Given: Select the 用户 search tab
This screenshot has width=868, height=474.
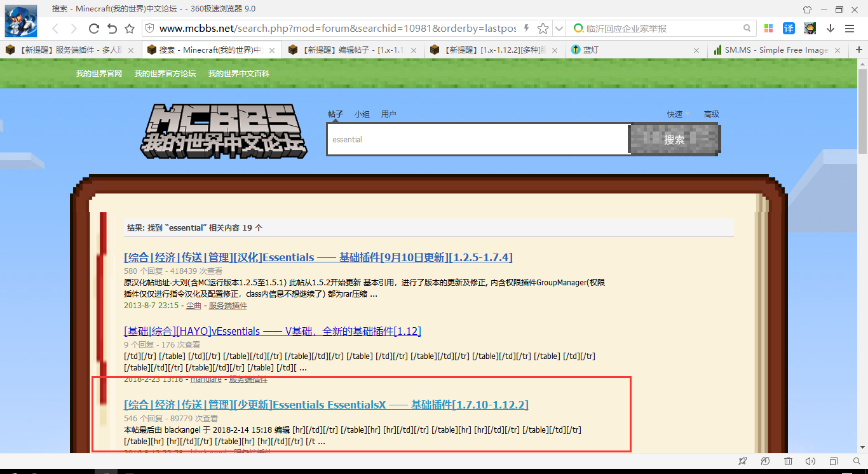Looking at the screenshot, I should 389,114.
